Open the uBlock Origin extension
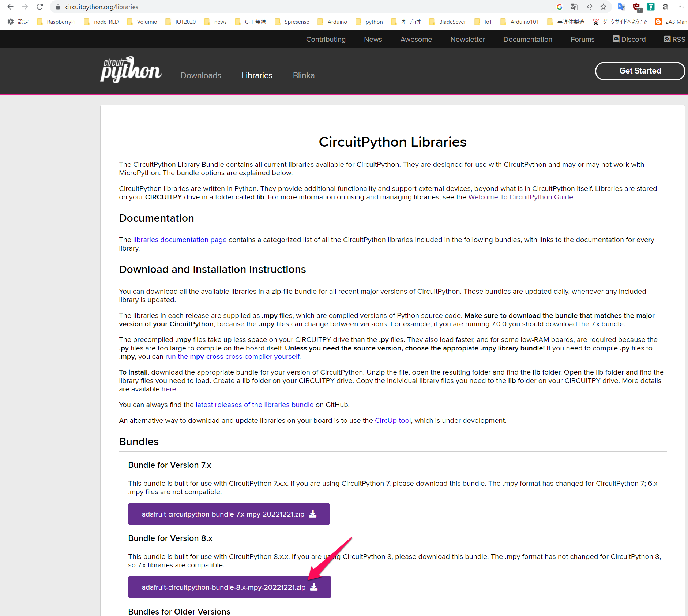The height and width of the screenshot is (616, 688). [637, 7]
